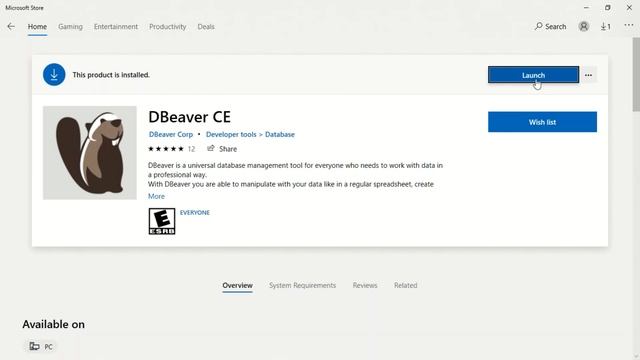This screenshot has height=360, width=640.
Task: Launch DBeaver CE
Action: click(533, 75)
